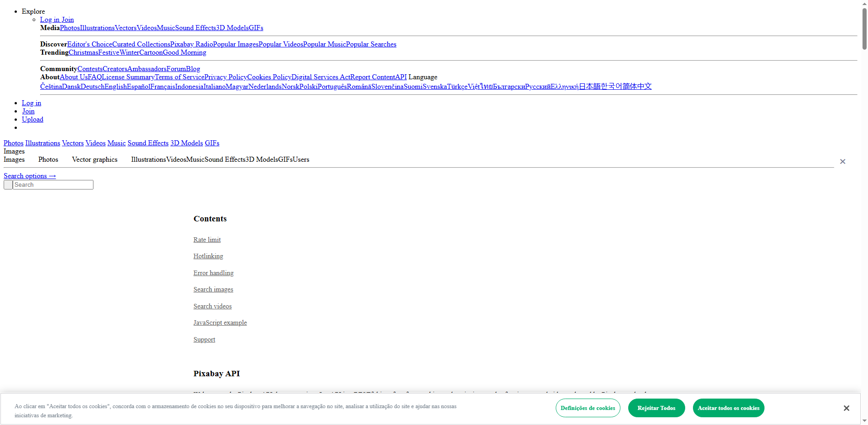Open Ambassadors link

point(147,69)
